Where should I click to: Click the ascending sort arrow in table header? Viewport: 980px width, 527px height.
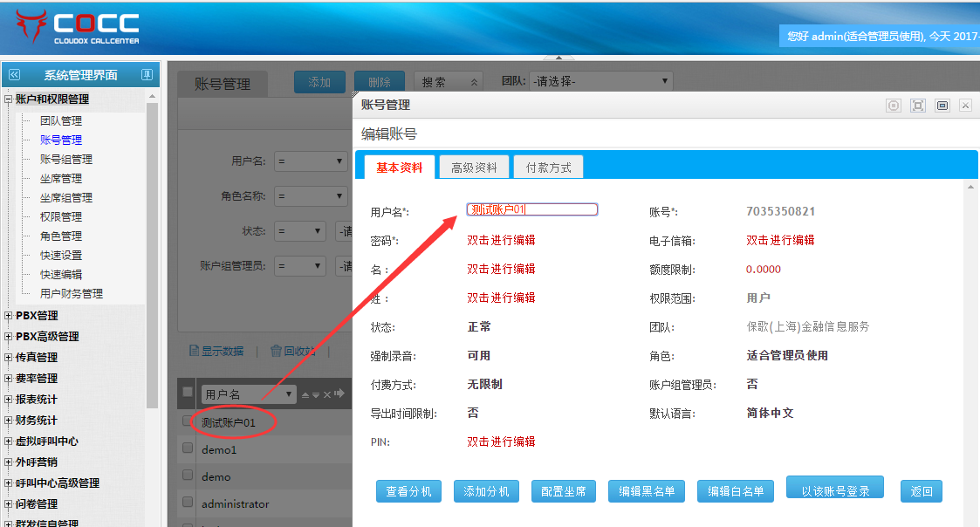pyautogui.click(x=305, y=394)
